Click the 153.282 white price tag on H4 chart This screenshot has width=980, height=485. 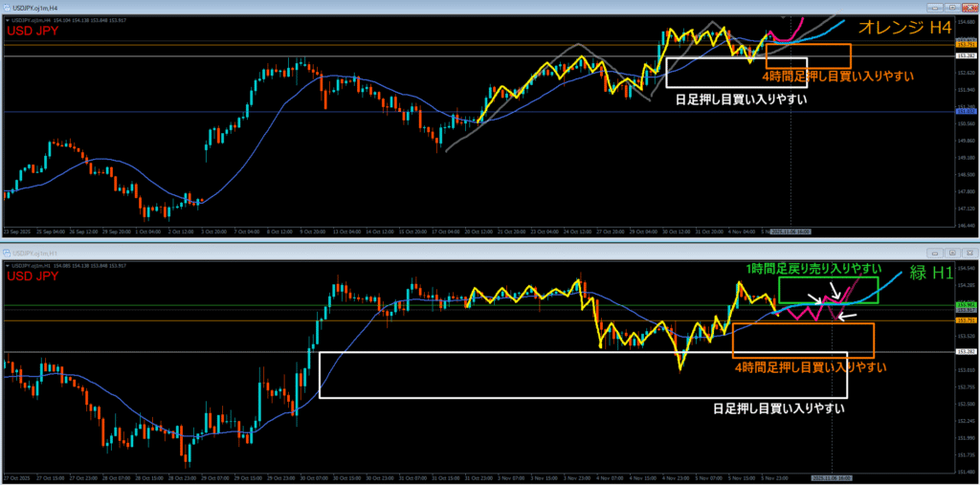pos(967,55)
